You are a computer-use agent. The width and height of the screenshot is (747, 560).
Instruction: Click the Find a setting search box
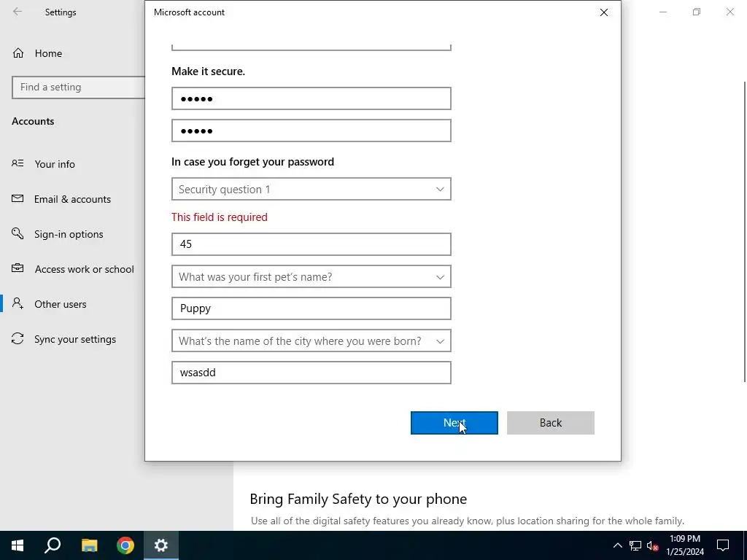pyautogui.click(x=79, y=87)
